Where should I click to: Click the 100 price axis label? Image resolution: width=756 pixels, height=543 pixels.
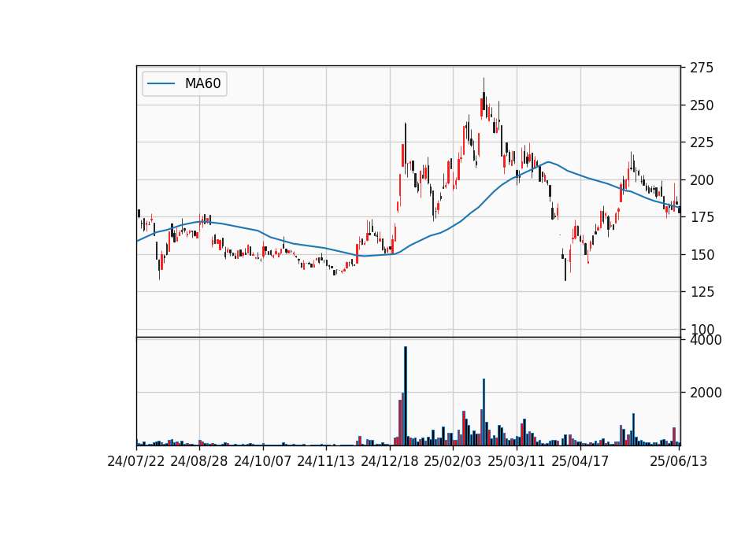tap(702, 329)
